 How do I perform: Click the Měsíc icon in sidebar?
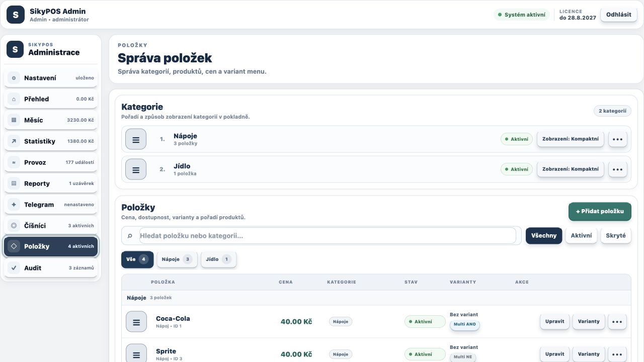coord(14,120)
